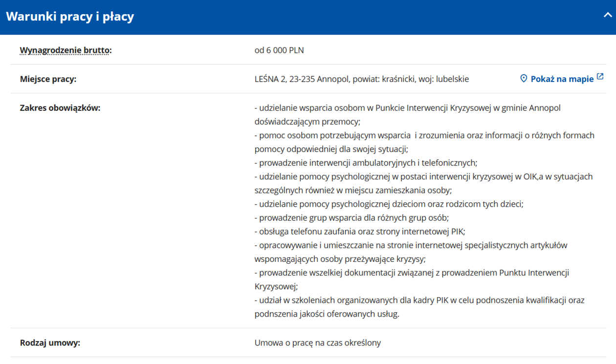Image resolution: width=616 pixels, height=364 pixels.
Task: Click the Miejsce pracy label
Action: [x=48, y=79]
